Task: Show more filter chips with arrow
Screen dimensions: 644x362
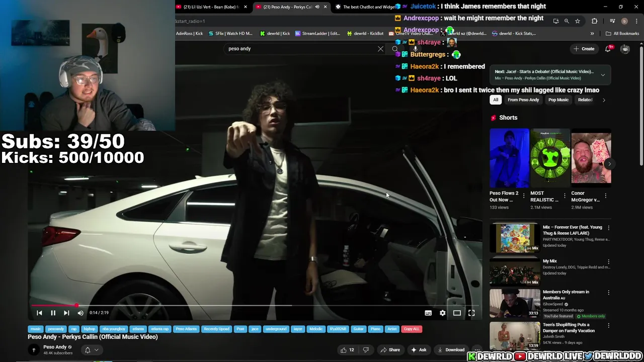Action: pyautogui.click(x=604, y=100)
